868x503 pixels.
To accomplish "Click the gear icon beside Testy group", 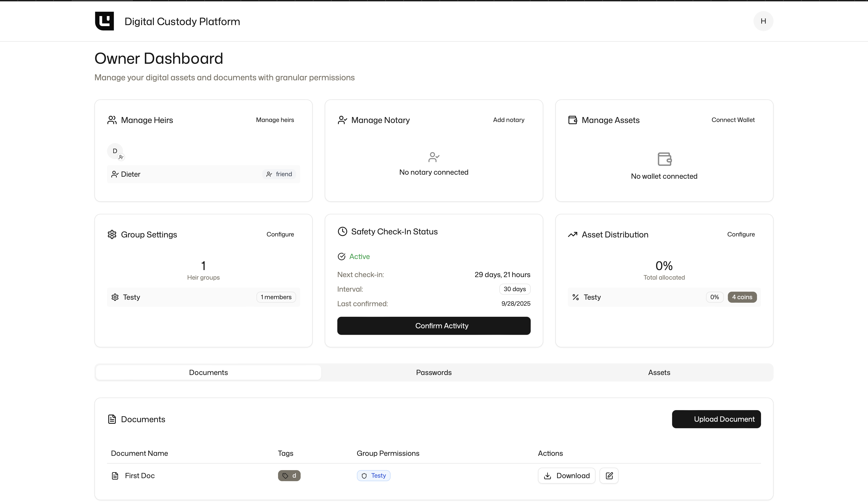I will click(x=115, y=297).
